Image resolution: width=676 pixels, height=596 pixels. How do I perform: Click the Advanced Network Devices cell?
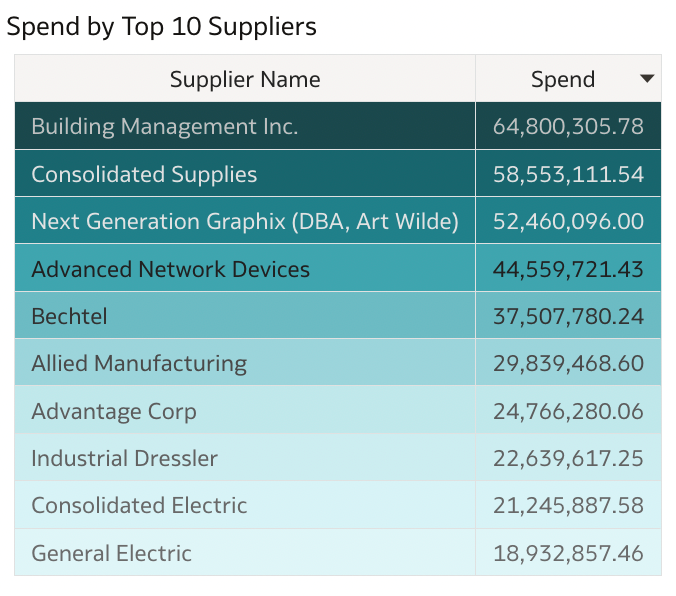(171, 269)
